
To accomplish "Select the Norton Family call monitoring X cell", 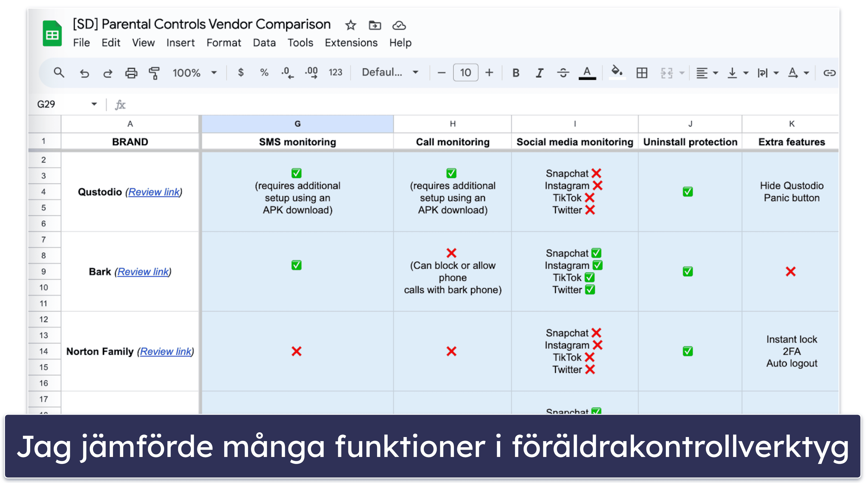I will (x=452, y=351).
